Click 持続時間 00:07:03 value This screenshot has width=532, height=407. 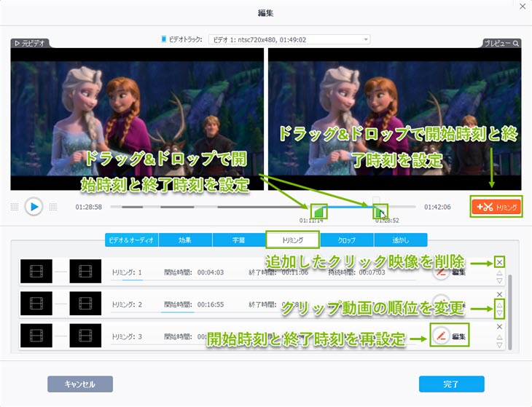point(372,272)
